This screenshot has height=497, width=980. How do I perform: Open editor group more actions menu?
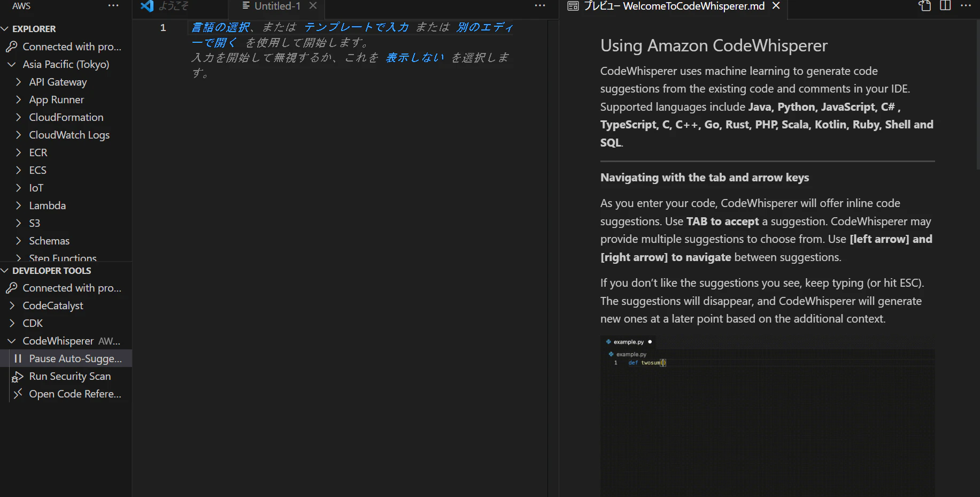540,6
